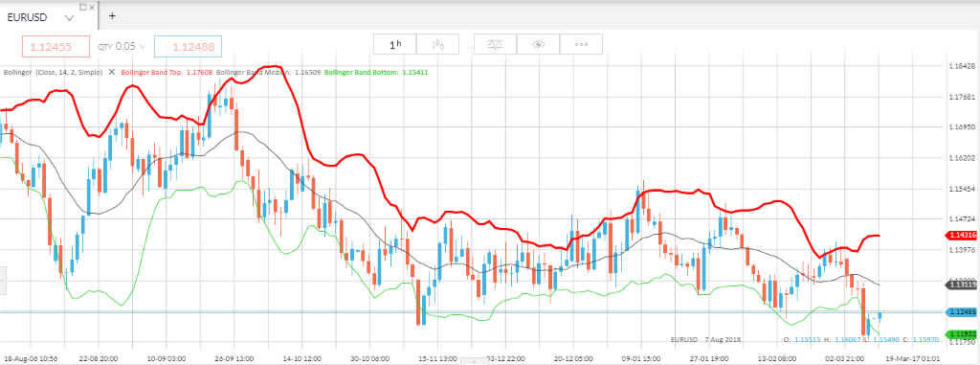
Task: Click the Bollinger Band Top value label
Action: pyautogui.click(x=167, y=73)
